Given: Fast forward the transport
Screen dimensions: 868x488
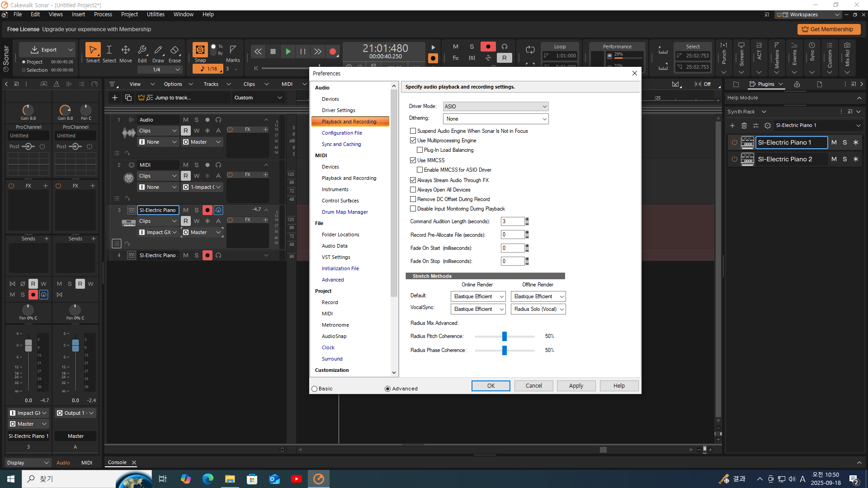Looking at the screenshot, I should 318,52.
